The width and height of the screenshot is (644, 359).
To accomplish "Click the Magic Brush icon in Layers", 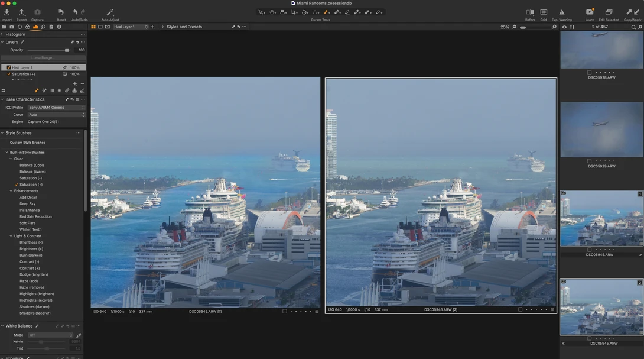I will [44, 90].
